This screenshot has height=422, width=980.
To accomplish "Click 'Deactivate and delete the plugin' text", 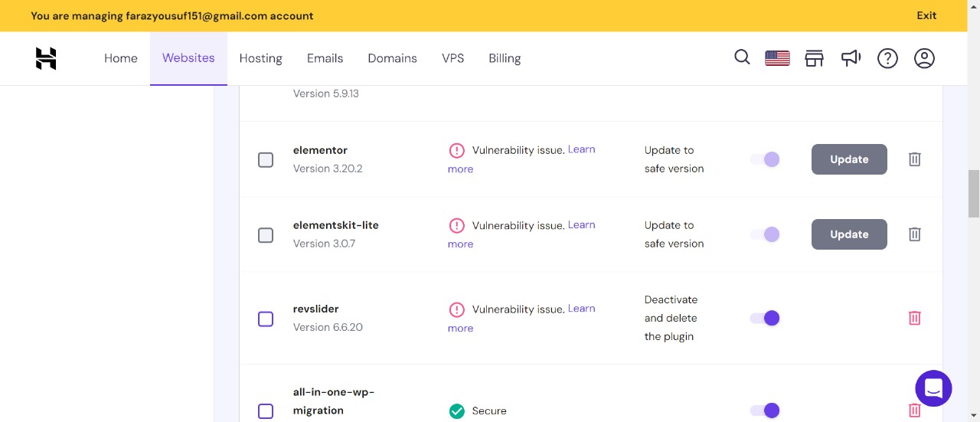I will (671, 318).
